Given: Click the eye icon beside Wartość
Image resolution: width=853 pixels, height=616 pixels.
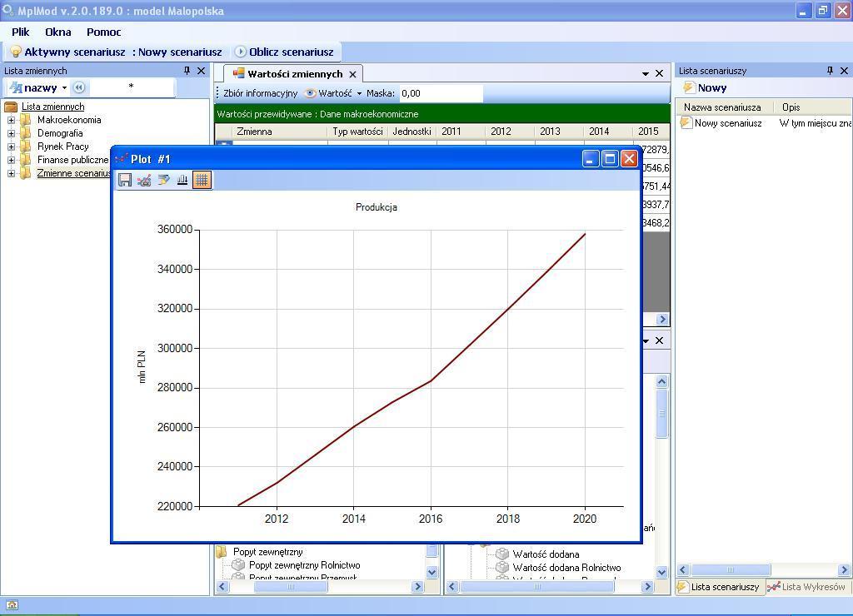Looking at the screenshot, I should [x=311, y=93].
